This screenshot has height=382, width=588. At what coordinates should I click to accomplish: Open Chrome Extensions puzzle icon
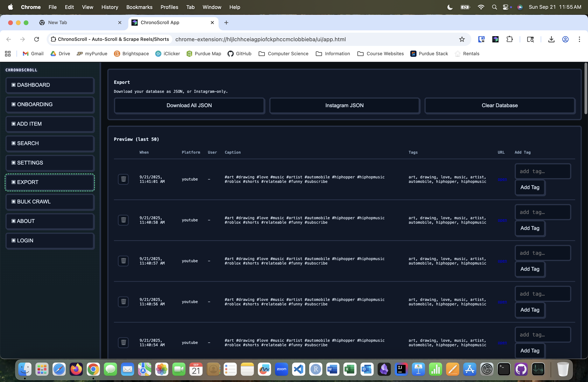pos(509,39)
